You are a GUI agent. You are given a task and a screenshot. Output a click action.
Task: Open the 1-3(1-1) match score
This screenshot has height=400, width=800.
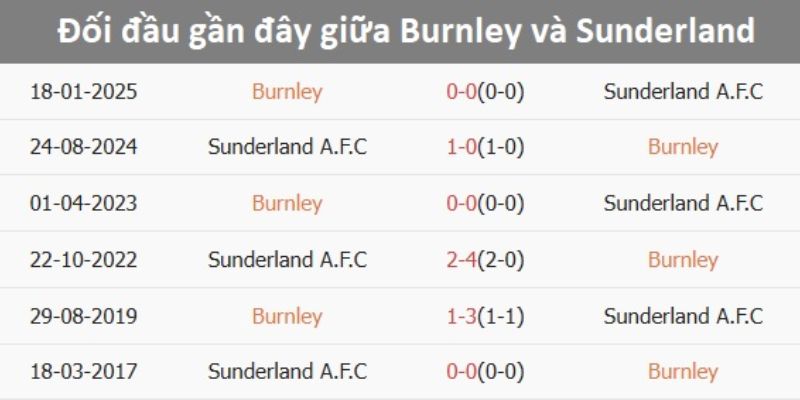(485, 317)
